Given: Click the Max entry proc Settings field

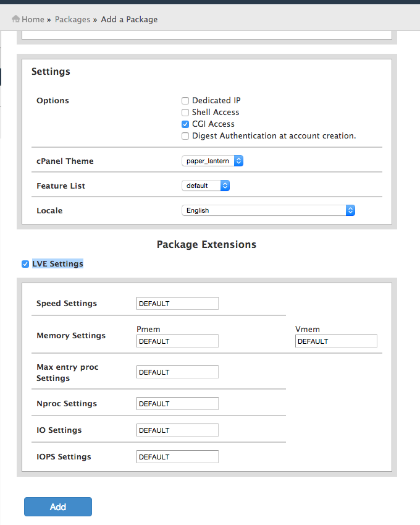Looking at the screenshot, I should [177, 372].
